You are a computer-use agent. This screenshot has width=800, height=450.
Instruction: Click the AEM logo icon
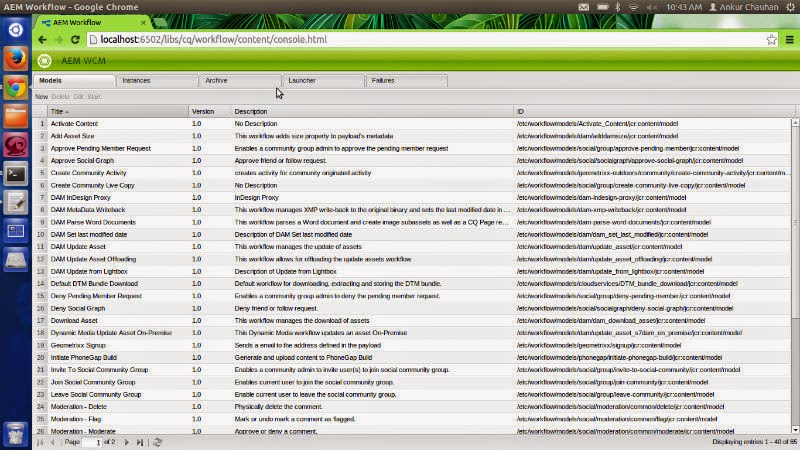click(x=44, y=61)
